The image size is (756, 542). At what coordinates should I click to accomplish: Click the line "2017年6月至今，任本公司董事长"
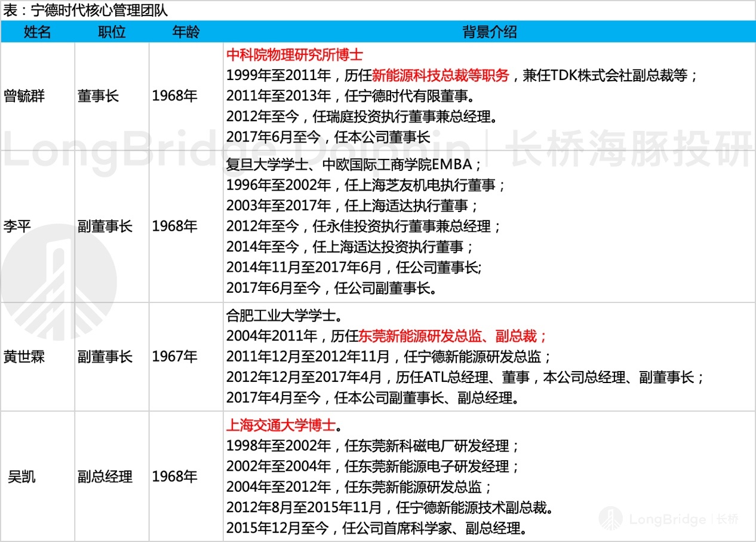[x=328, y=137]
